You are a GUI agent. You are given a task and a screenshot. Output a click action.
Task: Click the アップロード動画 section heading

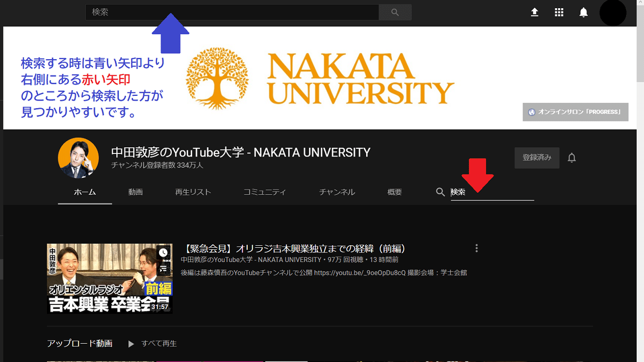[x=80, y=344]
